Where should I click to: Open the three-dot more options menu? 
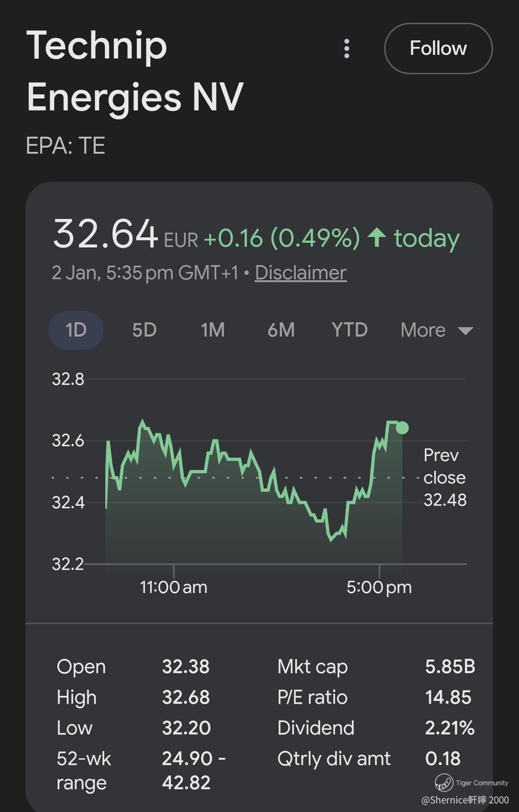pyautogui.click(x=347, y=48)
